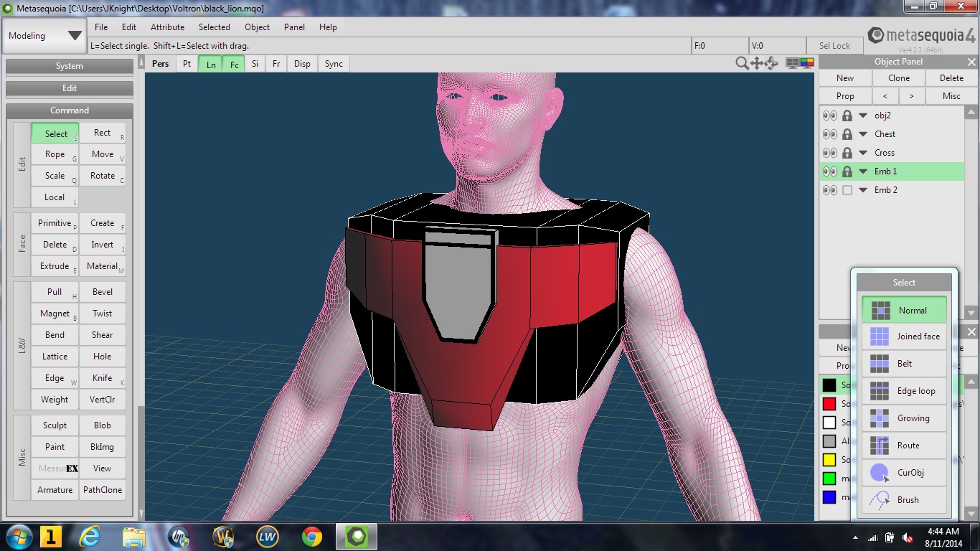Select the red material swatch
The width and height of the screenshot is (980, 551).
[829, 404]
